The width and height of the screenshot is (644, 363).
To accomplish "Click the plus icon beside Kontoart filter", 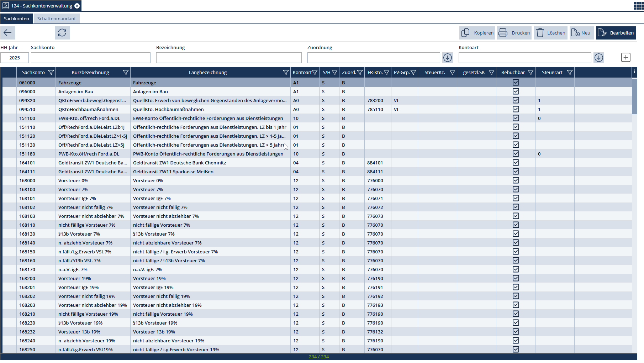I will tap(626, 57).
